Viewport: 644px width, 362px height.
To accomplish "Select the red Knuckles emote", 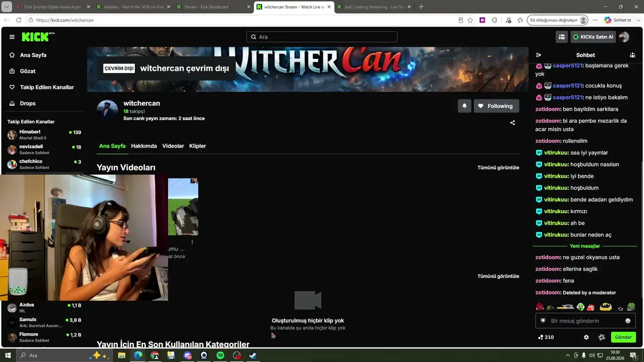I will (x=540, y=307).
